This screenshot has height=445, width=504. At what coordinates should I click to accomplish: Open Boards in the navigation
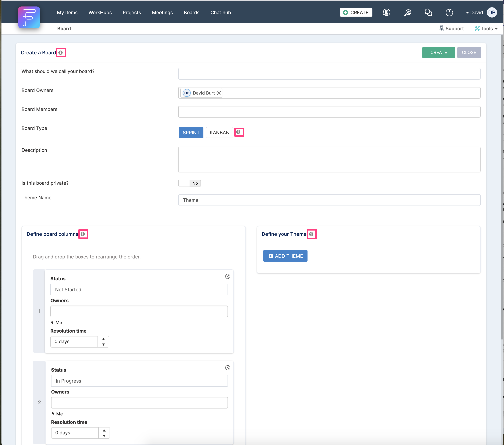tap(192, 13)
